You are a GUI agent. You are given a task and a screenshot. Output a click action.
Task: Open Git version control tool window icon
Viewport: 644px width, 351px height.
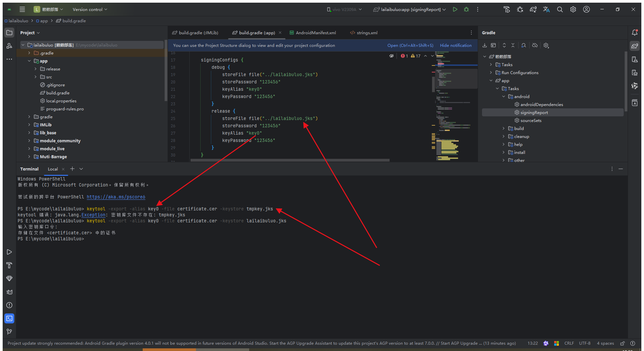click(9, 332)
